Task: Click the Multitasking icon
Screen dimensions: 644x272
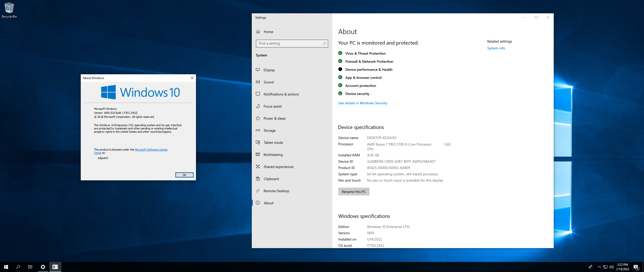Action: pyautogui.click(x=258, y=154)
